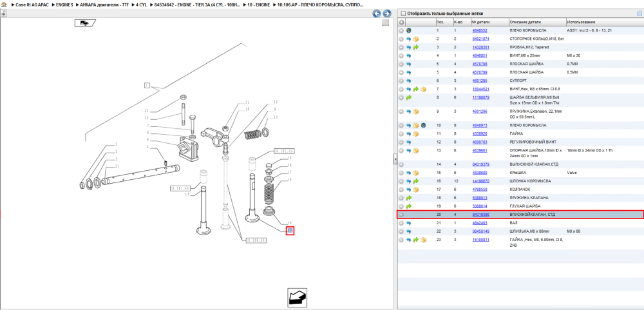This screenshot has width=644, height=310.
Task: Click blue arrow icon for part 84021874
Action: 409,39
